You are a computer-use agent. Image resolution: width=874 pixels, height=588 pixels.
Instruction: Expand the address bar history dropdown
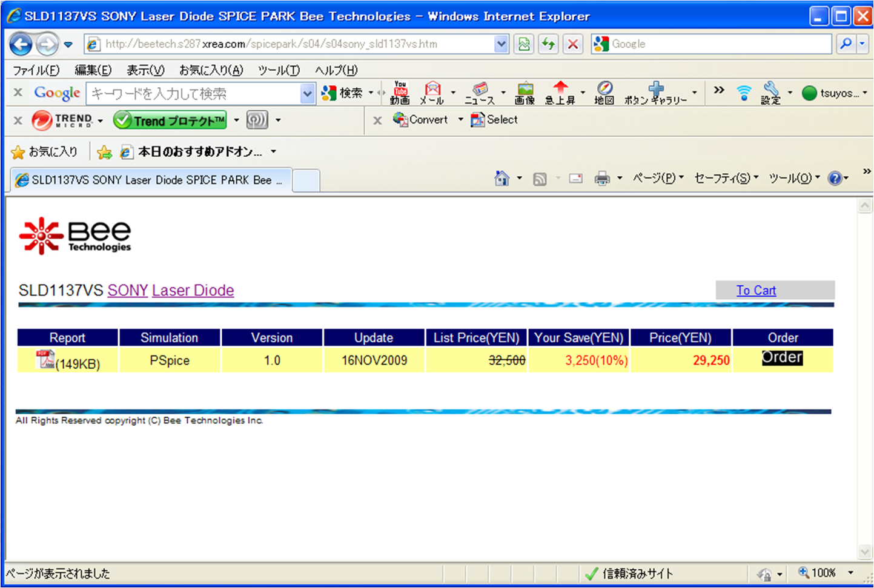(x=501, y=44)
